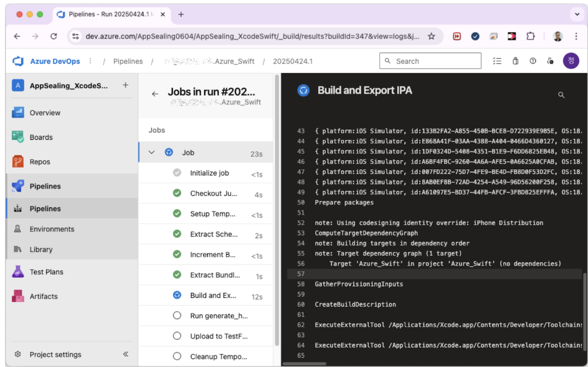Open Library in the sidebar menu
The image size is (588, 367).
pyautogui.click(x=41, y=249)
